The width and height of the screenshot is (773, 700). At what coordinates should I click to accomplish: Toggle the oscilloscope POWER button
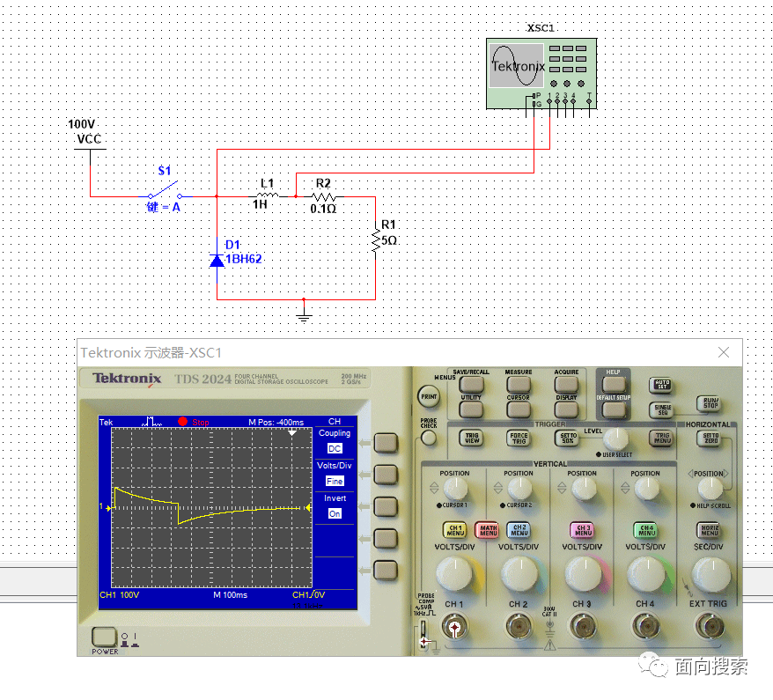click(104, 637)
